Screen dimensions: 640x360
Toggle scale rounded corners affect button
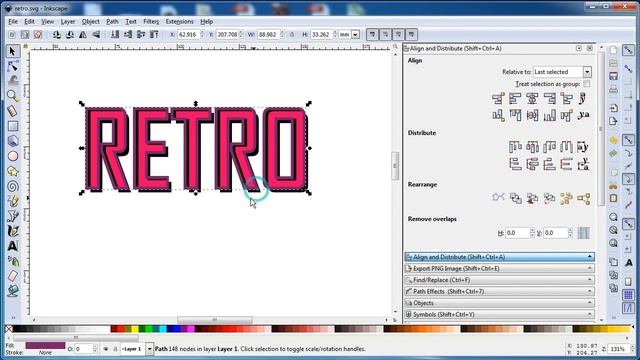coord(385,35)
